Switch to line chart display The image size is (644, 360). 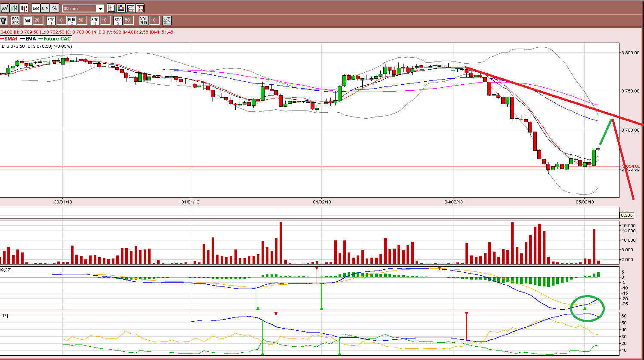[x=5, y=8]
